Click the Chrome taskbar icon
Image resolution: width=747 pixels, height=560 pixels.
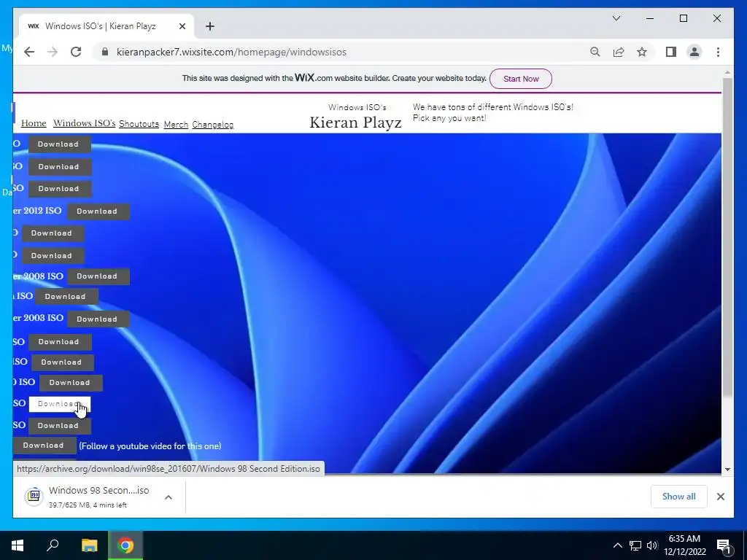(x=125, y=545)
